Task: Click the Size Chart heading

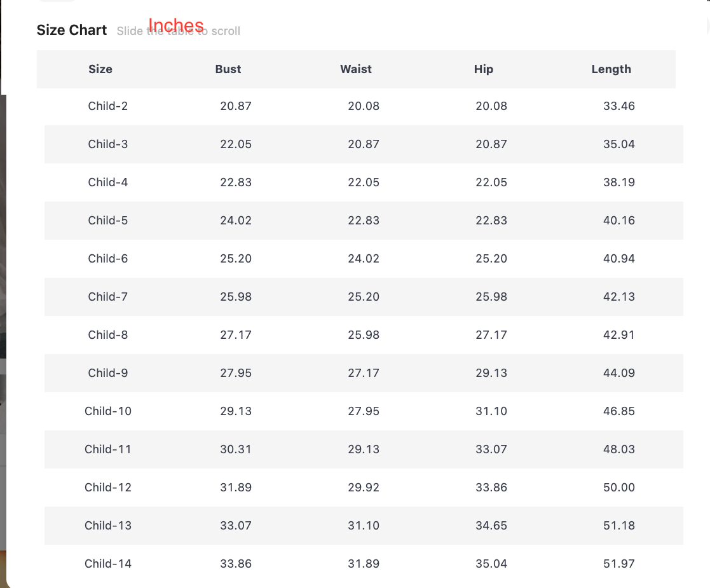Action: (x=72, y=30)
